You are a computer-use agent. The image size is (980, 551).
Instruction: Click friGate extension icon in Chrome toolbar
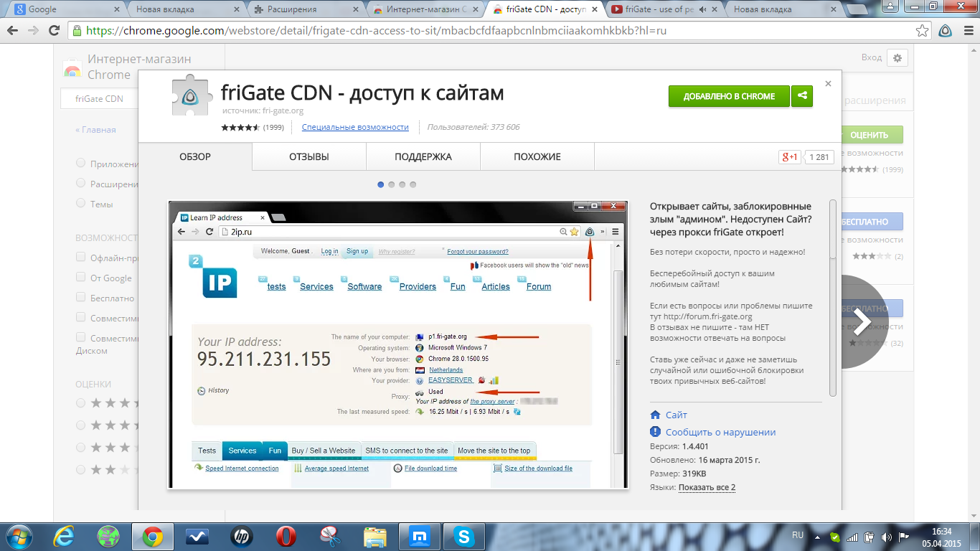946,31
